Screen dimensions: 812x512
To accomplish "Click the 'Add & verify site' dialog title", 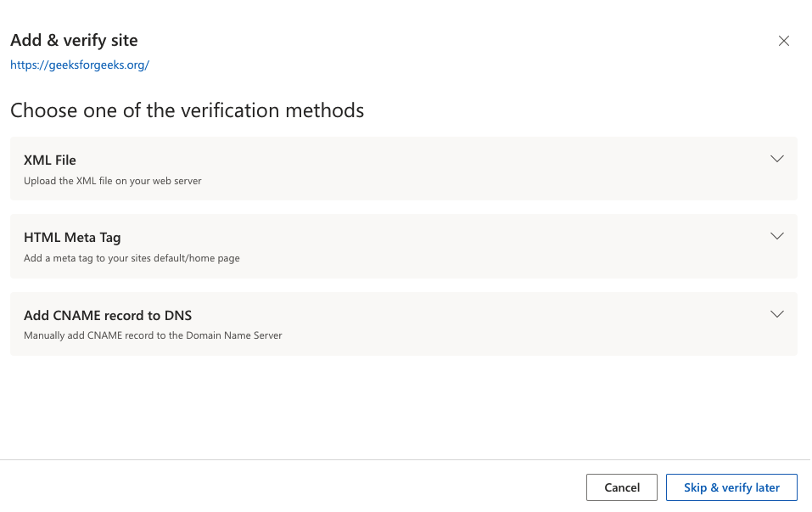I will 74,40.
